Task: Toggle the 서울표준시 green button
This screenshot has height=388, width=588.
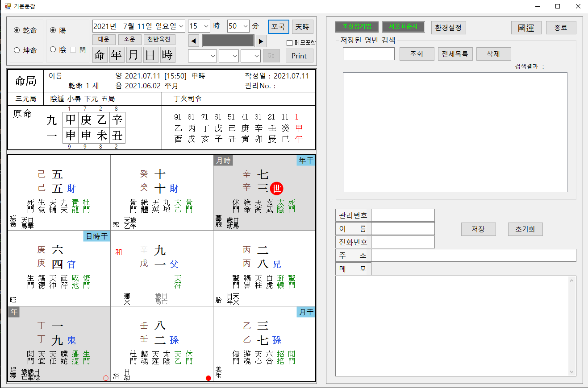Action: coord(403,27)
